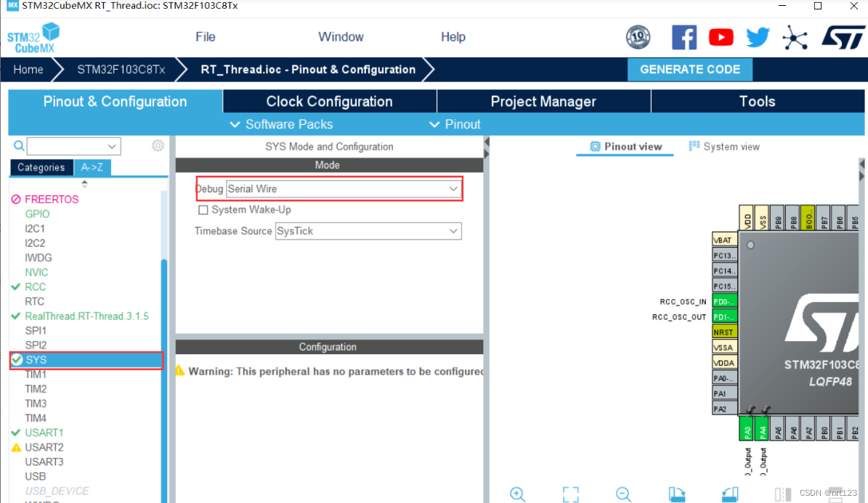
Task: Open the File menu
Action: pyautogui.click(x=206, y=37)
